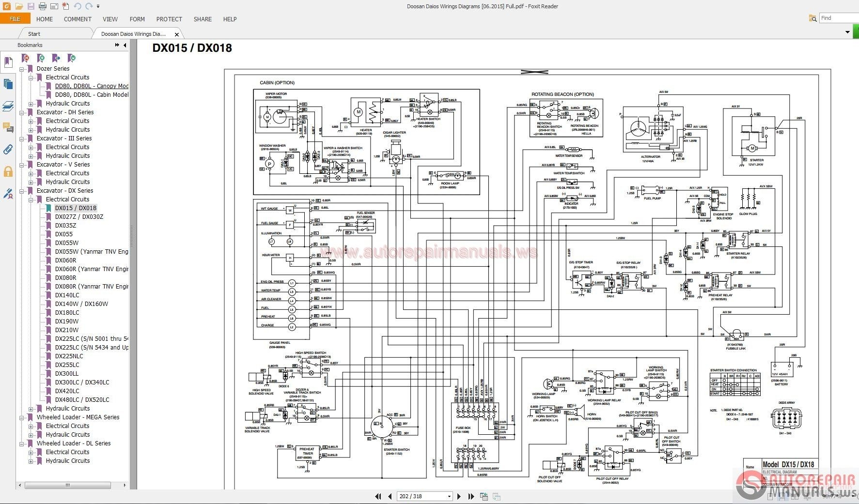859x504 pixels.
Task: Click the Undo icon
Action: [77, 6]
